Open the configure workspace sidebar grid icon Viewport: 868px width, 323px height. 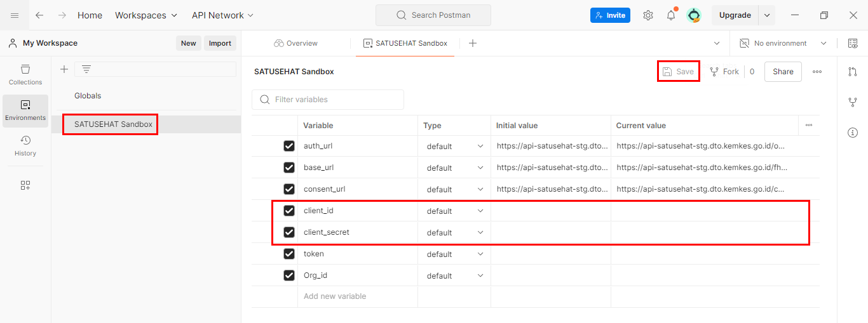pos(25,185)
